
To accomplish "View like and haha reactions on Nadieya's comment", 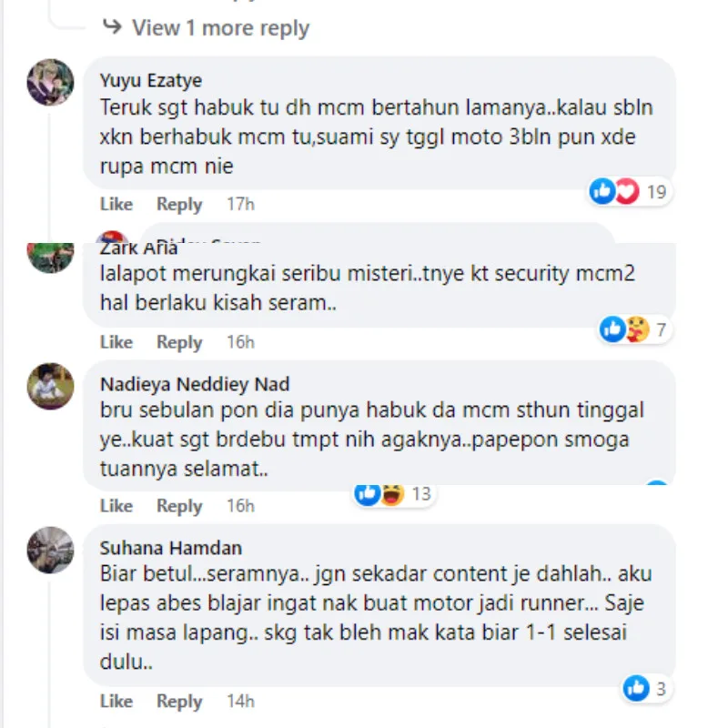I will [x=392, y=494].
